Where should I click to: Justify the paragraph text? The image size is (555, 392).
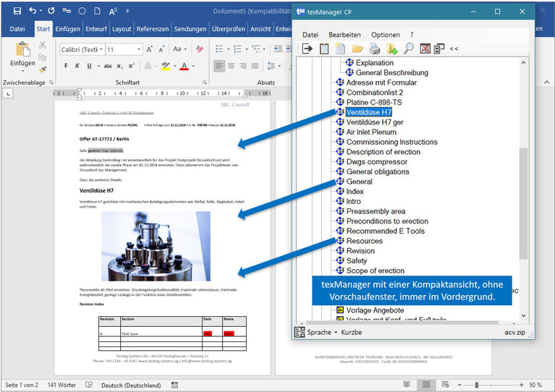tap(255, 66)
